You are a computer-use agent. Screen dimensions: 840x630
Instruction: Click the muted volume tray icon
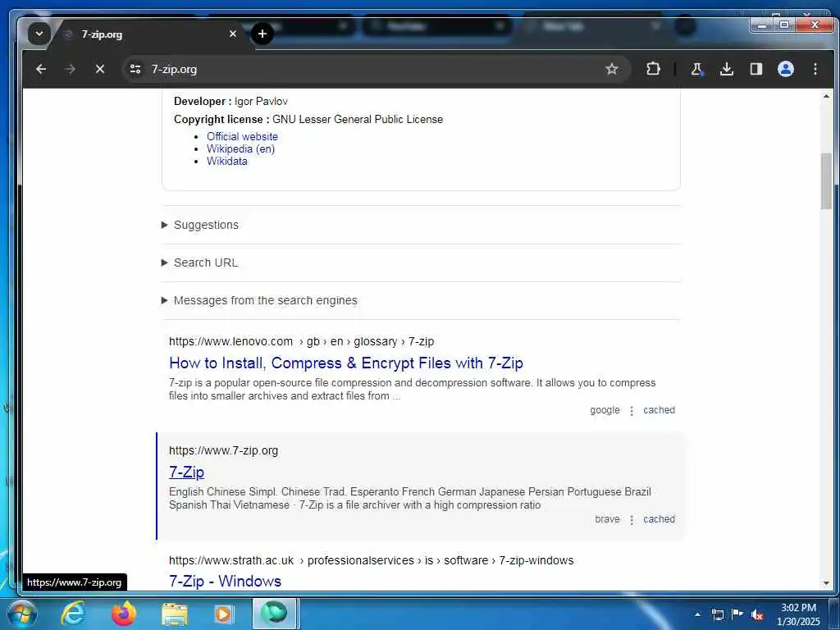[x=757, y=615]
